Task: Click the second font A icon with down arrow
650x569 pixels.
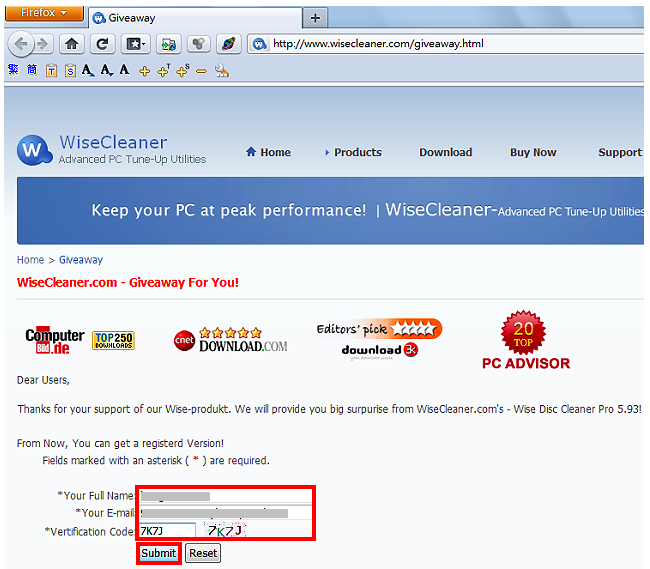Action: coord(107,70)
